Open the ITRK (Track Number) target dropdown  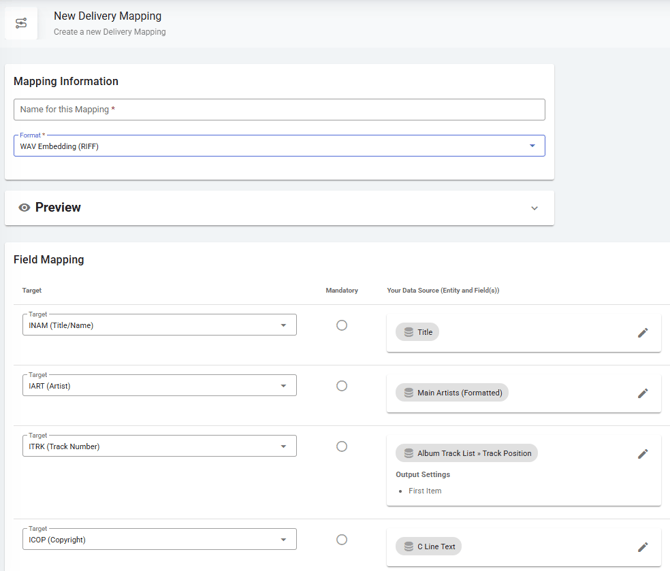283,447
